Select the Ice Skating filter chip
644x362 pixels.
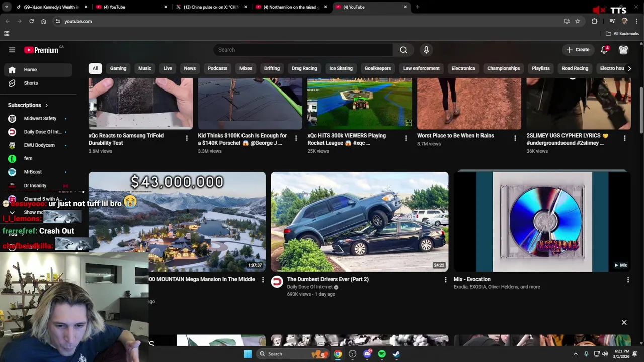coord(341,68)
